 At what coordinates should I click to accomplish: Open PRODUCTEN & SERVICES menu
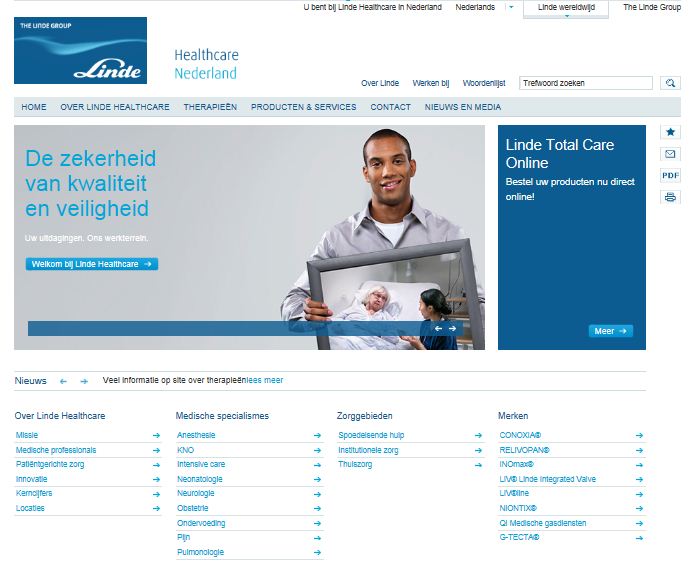tap(304, 107)
